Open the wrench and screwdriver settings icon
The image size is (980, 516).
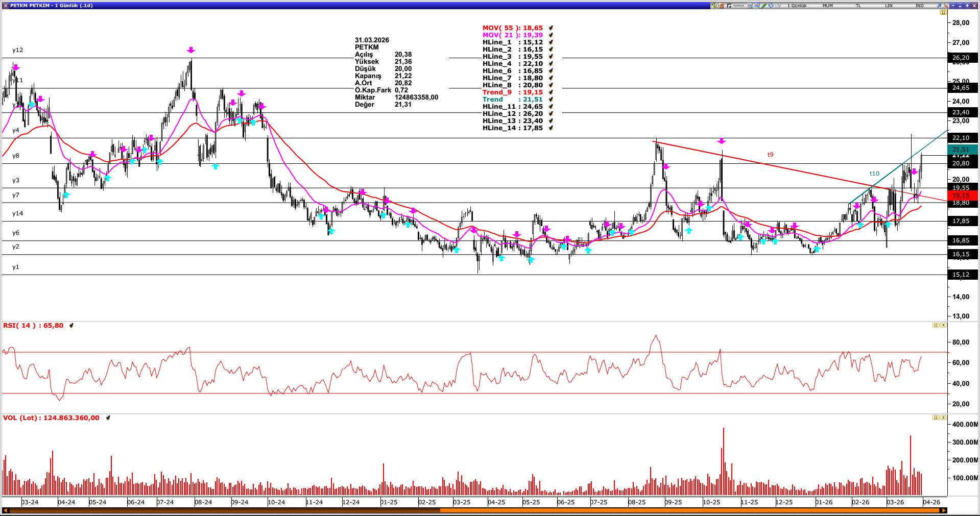tap(946, 6)
